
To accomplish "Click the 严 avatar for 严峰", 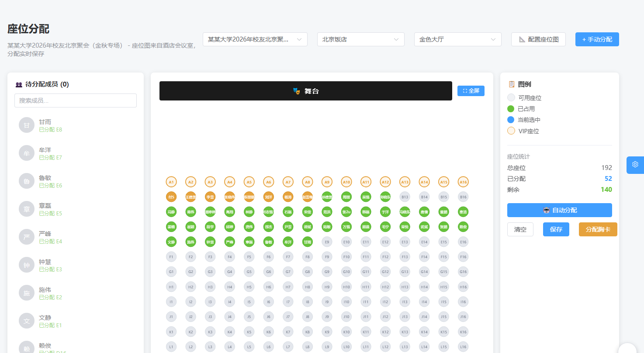I will pos(27,237).
